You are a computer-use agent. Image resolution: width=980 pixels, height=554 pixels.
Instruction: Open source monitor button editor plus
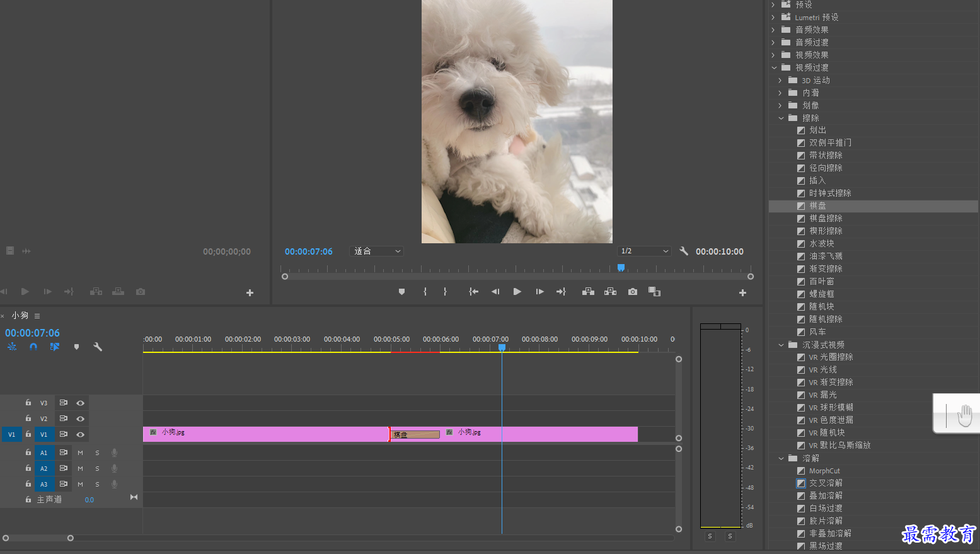[x=250, y=292]
